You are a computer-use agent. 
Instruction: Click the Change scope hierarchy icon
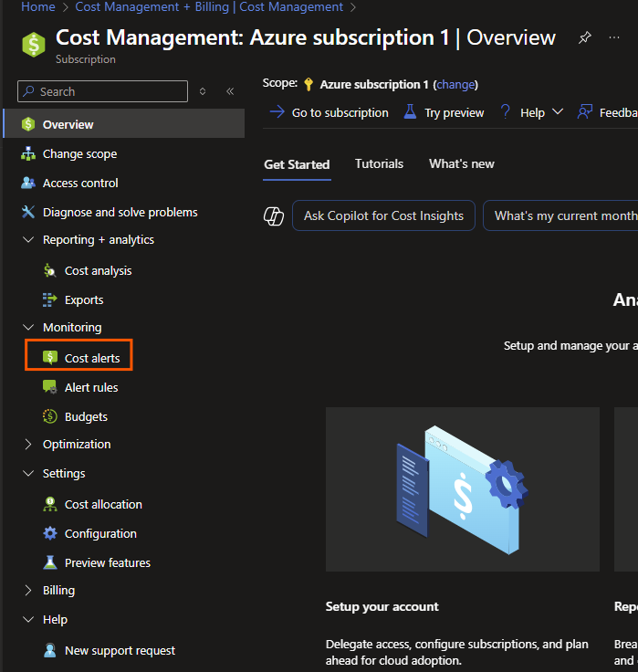pos(28,153)
